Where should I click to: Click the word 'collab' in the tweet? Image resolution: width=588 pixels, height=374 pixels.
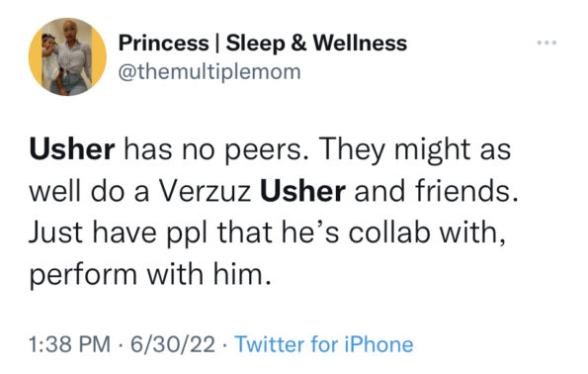[x=389, y=233]
